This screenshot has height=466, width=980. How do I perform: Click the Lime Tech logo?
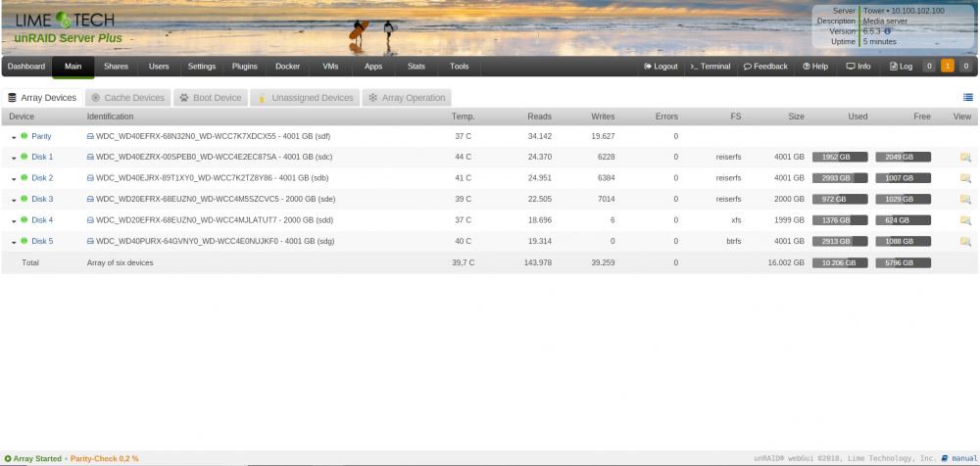pyautogui.click(x=65, y=20)
